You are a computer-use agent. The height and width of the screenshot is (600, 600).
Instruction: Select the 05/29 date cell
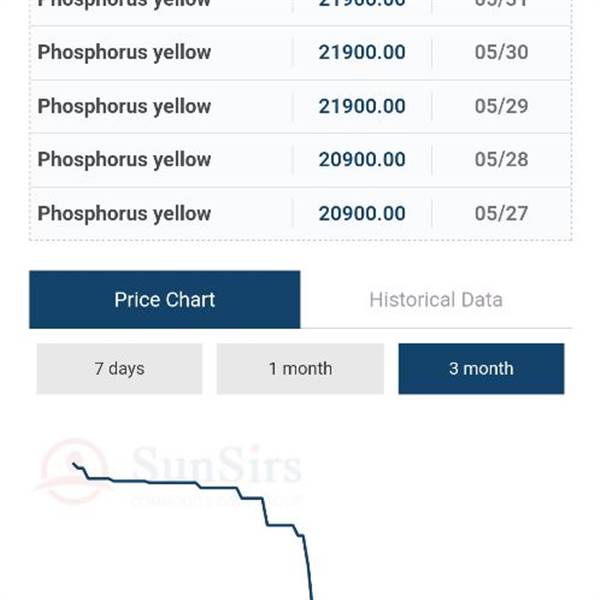click(501, 106)
